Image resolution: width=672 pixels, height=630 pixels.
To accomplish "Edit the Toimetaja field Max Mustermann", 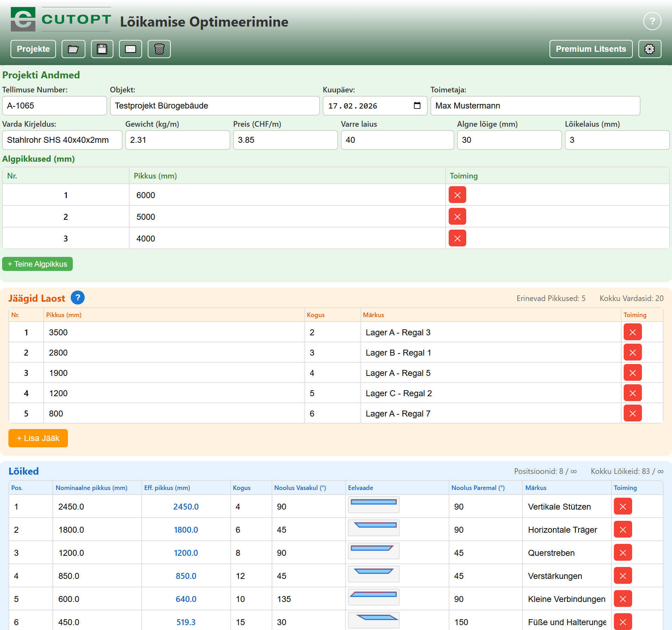I will [x=535, y=106].
